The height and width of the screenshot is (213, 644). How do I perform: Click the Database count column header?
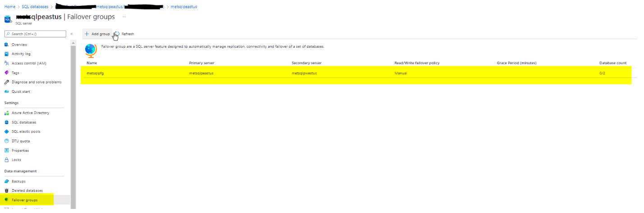[613, 63]
